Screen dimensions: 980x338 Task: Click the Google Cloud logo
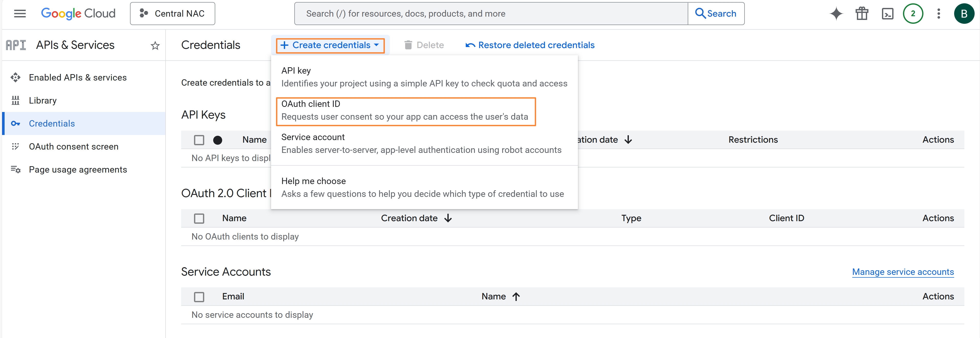tap(78, 14)
